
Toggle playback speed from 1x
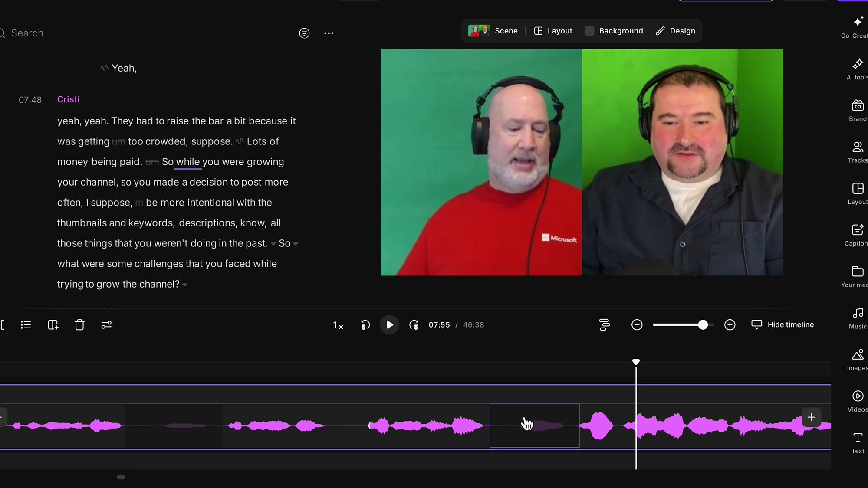[x=338, y=325]
